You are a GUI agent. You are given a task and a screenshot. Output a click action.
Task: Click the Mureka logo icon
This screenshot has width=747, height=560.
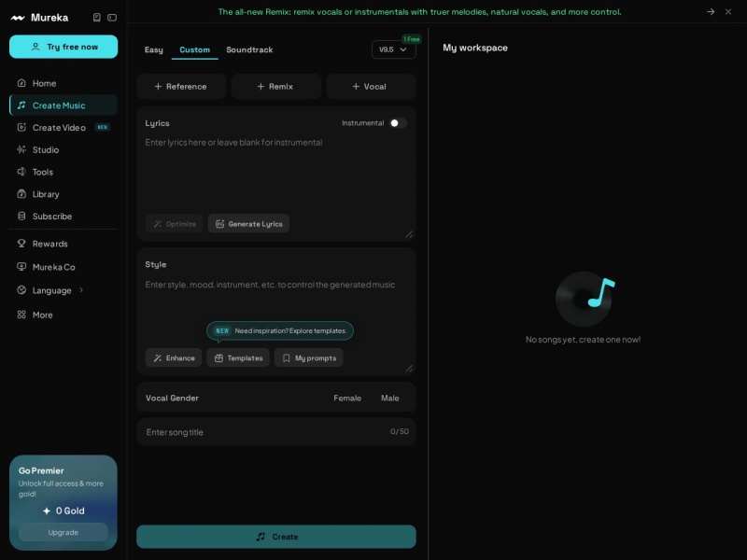coord(18,18)
